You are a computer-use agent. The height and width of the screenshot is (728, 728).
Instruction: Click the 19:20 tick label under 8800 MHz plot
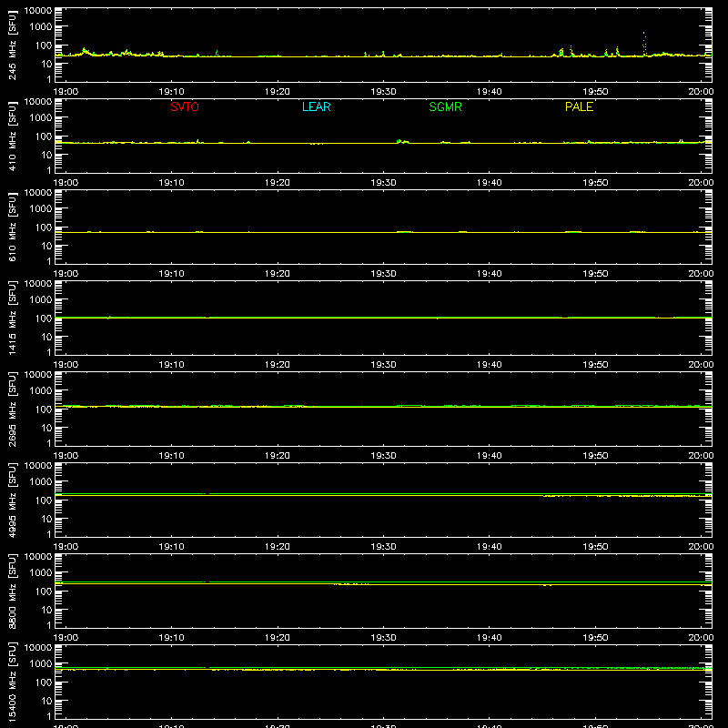point(278,638)
